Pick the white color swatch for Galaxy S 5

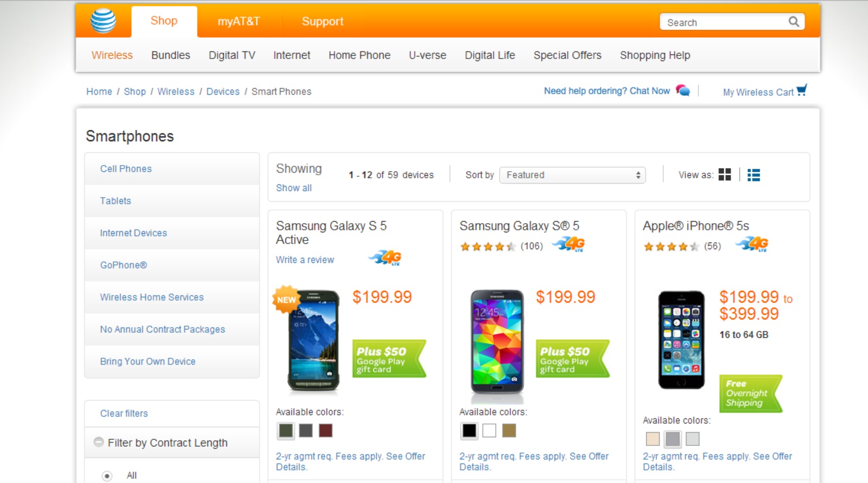point(489,431)
